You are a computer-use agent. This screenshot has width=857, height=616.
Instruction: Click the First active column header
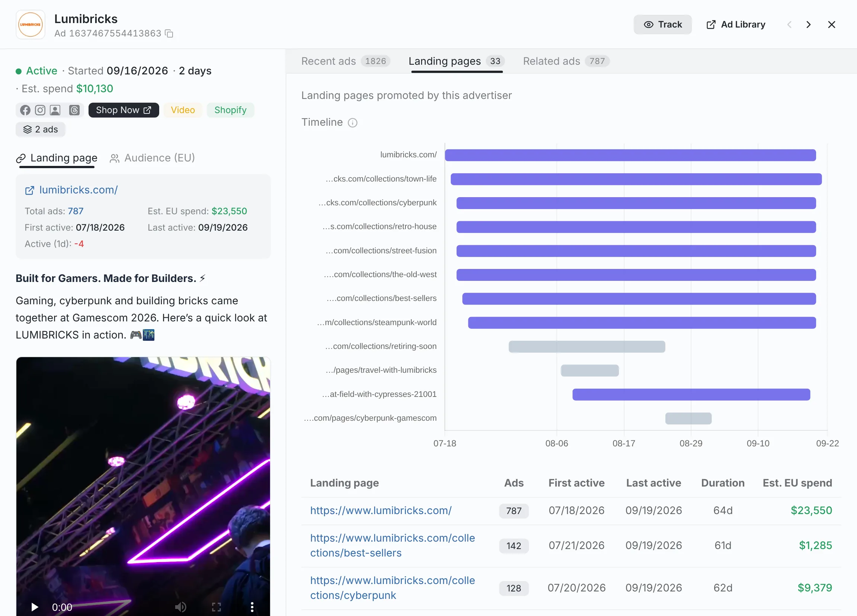pyautogui.click(x=577, y=483)
